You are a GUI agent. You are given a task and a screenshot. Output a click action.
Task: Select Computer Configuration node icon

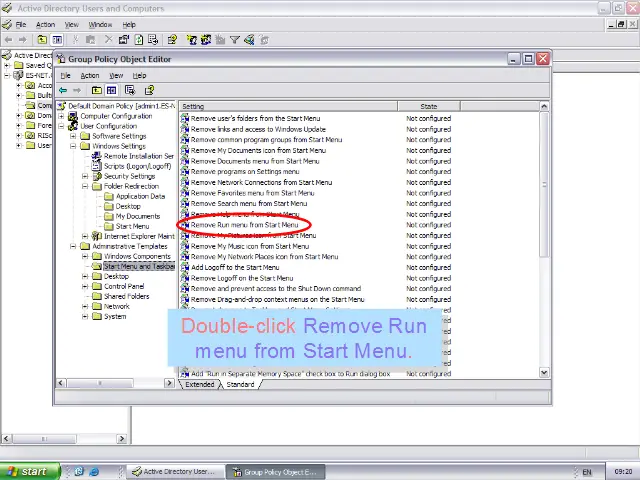73,116
